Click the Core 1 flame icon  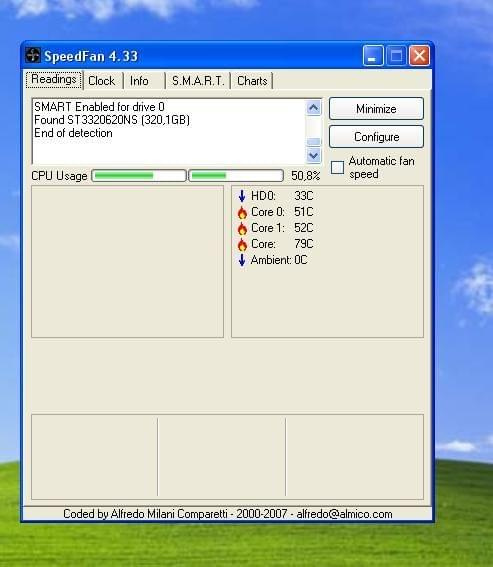[x=242, y=228]
